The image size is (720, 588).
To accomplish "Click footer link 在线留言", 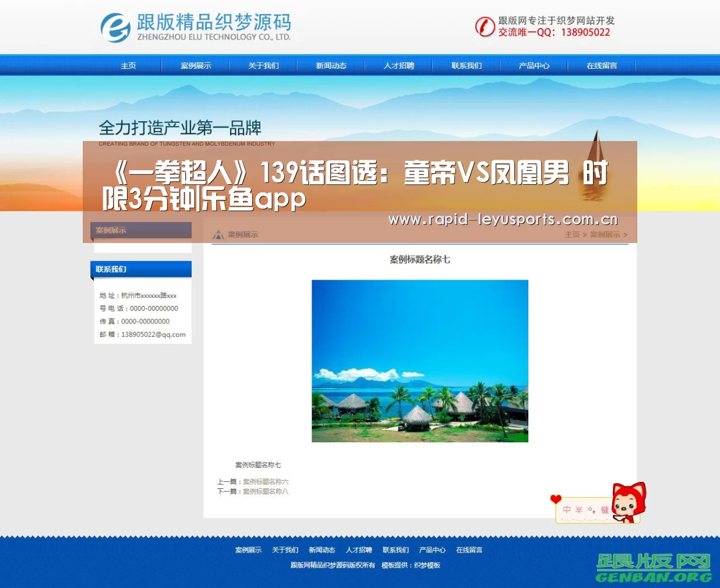I will [x=469, y=550].
